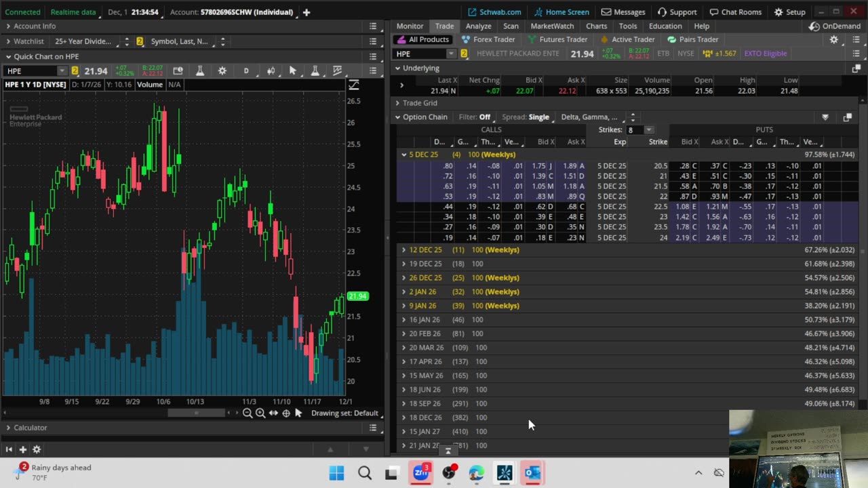Switch to the Scan tab
868x488 pixels.
click(511, 26)
